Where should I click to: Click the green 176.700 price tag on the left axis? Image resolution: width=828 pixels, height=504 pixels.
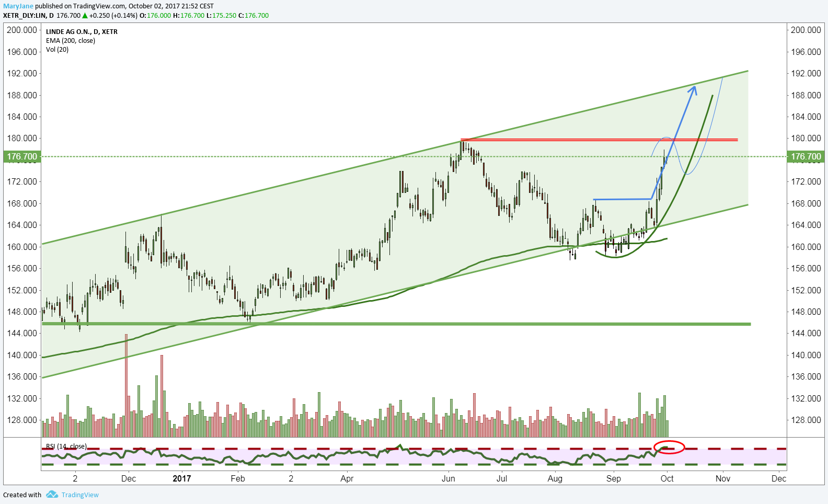click(x=22, y=156)
